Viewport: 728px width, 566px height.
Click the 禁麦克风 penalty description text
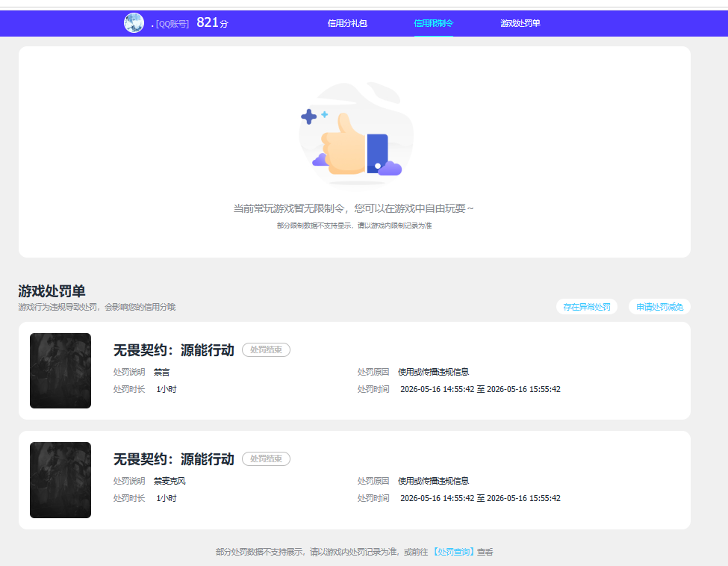pos(169,481)
